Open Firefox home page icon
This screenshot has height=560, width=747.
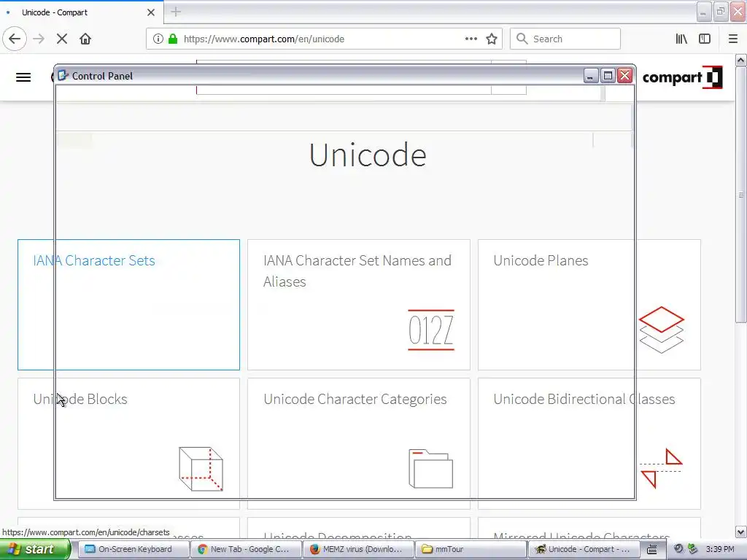click(x=85, y=39)
